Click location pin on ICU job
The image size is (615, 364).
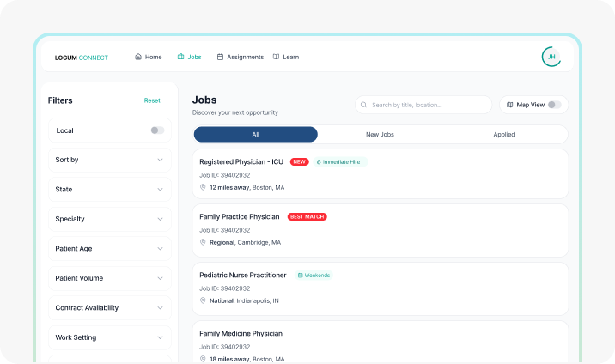(203, 187)
